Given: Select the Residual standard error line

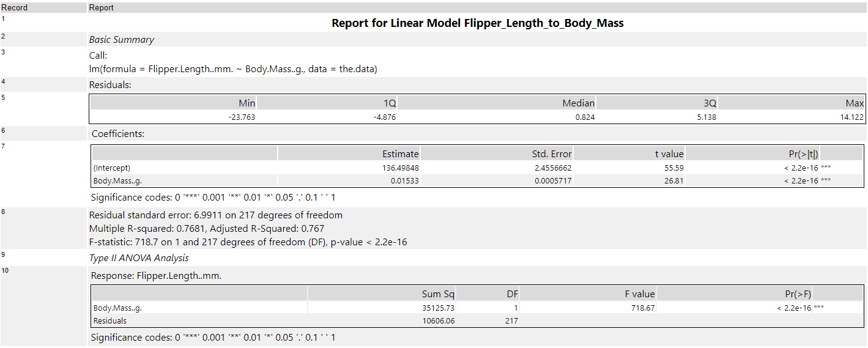Looking at the screenshot, I should pos(215,215).
